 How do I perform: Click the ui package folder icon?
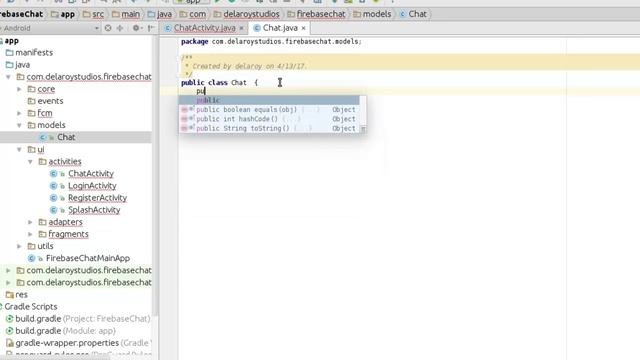tap(31, 149)
